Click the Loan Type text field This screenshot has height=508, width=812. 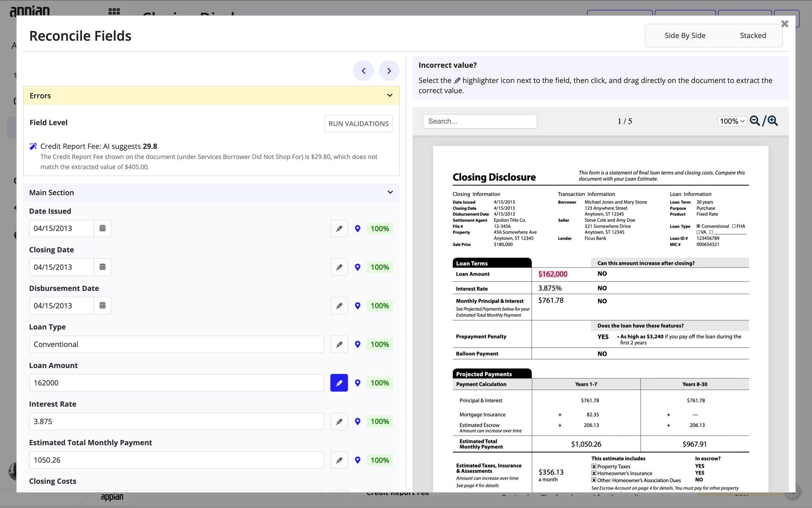pyautogui.click(x=176, y=344)
